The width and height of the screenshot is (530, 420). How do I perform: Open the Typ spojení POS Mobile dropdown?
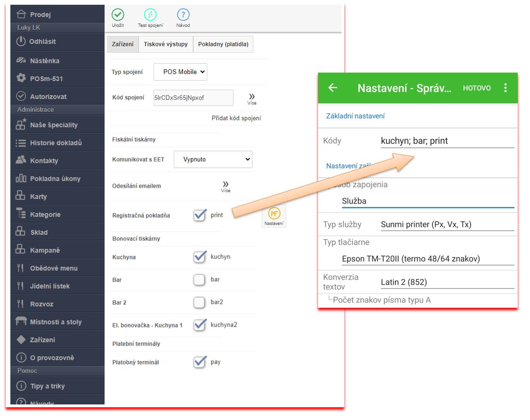coord(180,72)
